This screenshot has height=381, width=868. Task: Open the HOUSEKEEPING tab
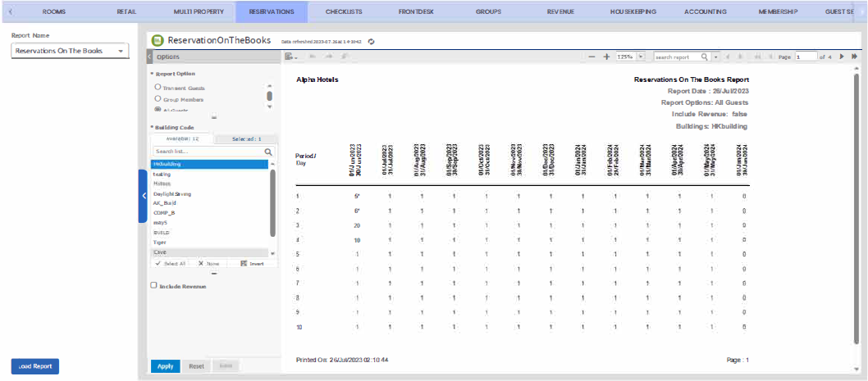pos(633,11)
